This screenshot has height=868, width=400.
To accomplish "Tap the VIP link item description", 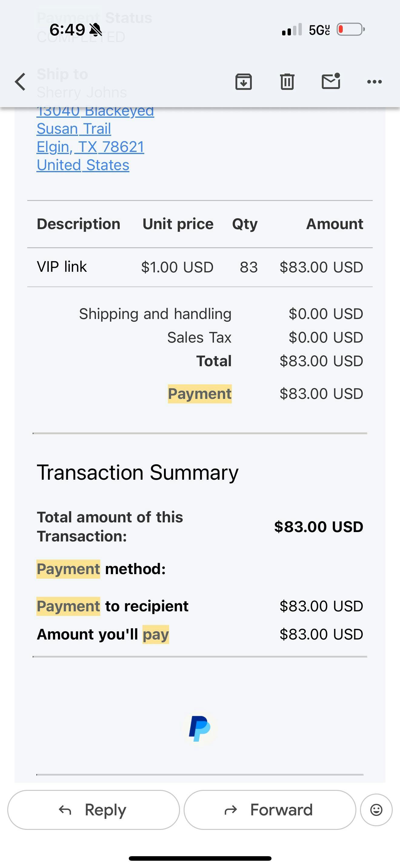I will tap(62, 267).
